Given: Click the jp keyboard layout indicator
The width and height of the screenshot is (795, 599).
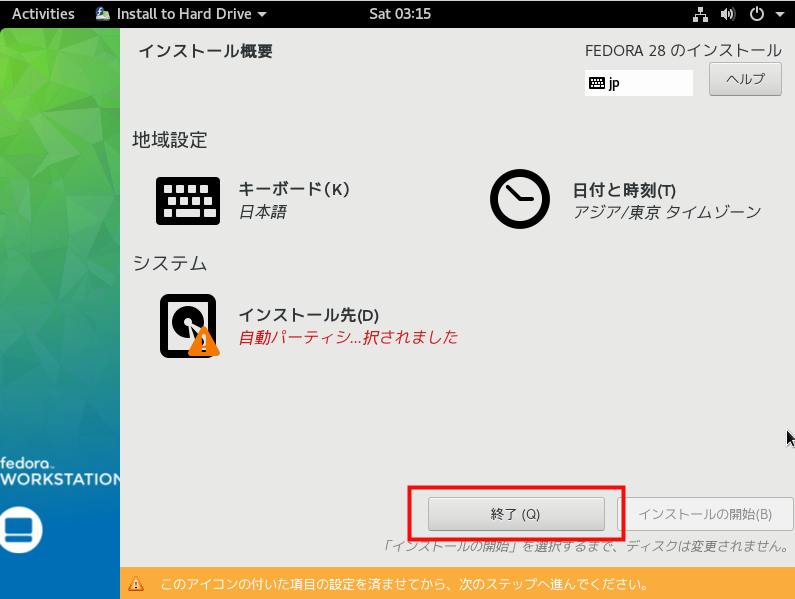Looking at the screenshot, I should click(x=639, y=83).
